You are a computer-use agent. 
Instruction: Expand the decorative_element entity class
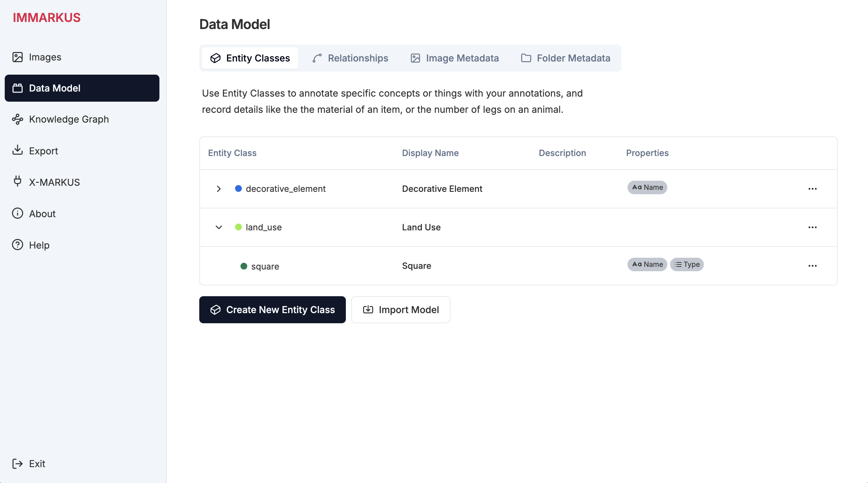tap(219, 189)
